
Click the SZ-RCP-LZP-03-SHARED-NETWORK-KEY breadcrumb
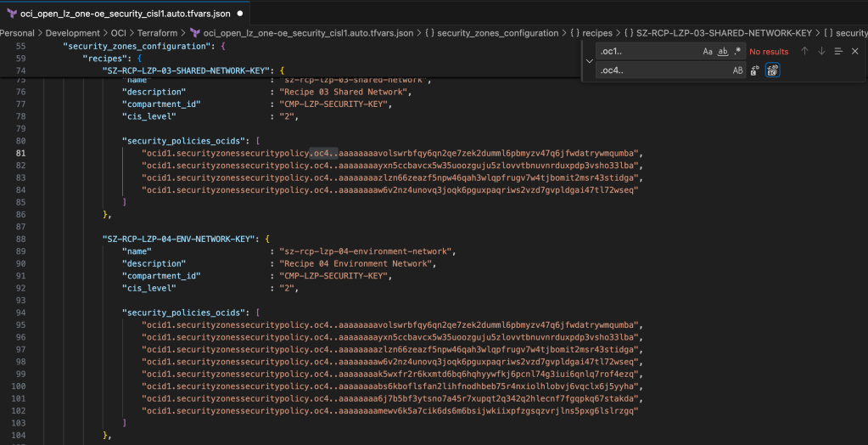point(724,33)
